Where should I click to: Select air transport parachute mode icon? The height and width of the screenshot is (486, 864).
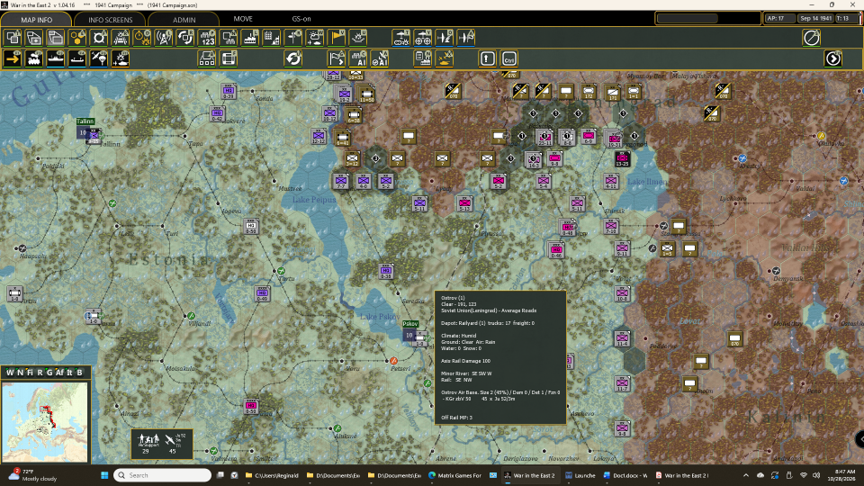coord(99,58)
